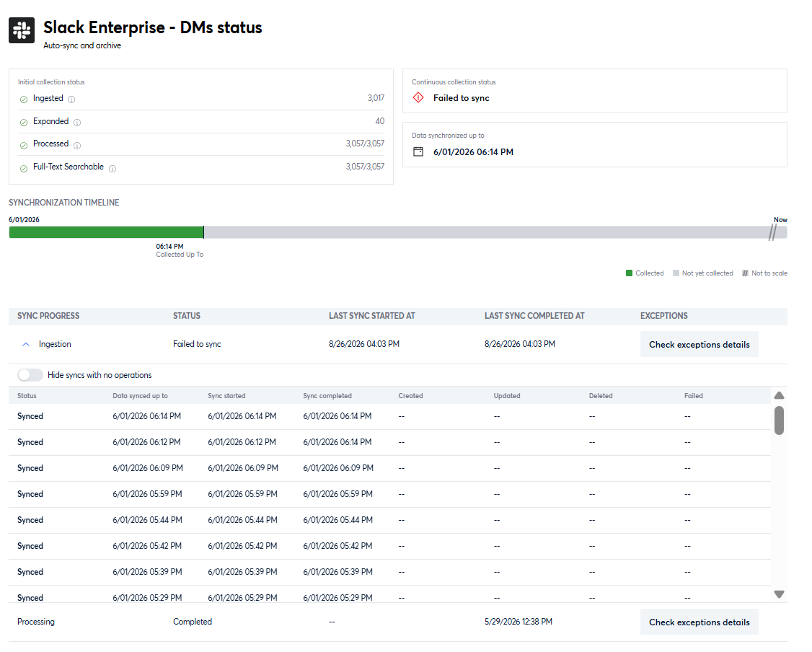Viewport: 812px width, 652px height.
Task: Click the scroll-up arrow of the sync list
Action: [779, 396]
